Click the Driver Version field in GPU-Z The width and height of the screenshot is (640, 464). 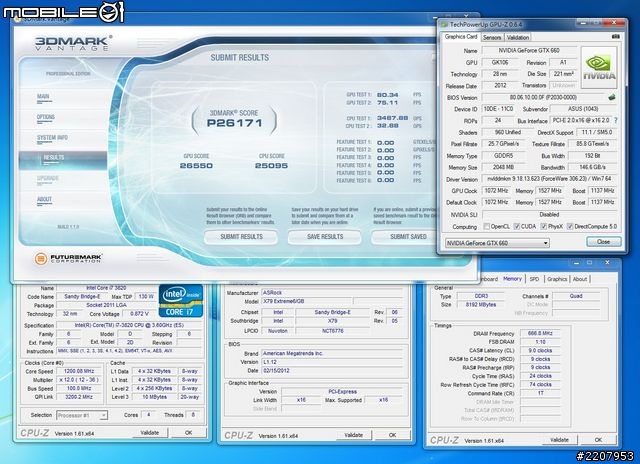pos(549,179)
